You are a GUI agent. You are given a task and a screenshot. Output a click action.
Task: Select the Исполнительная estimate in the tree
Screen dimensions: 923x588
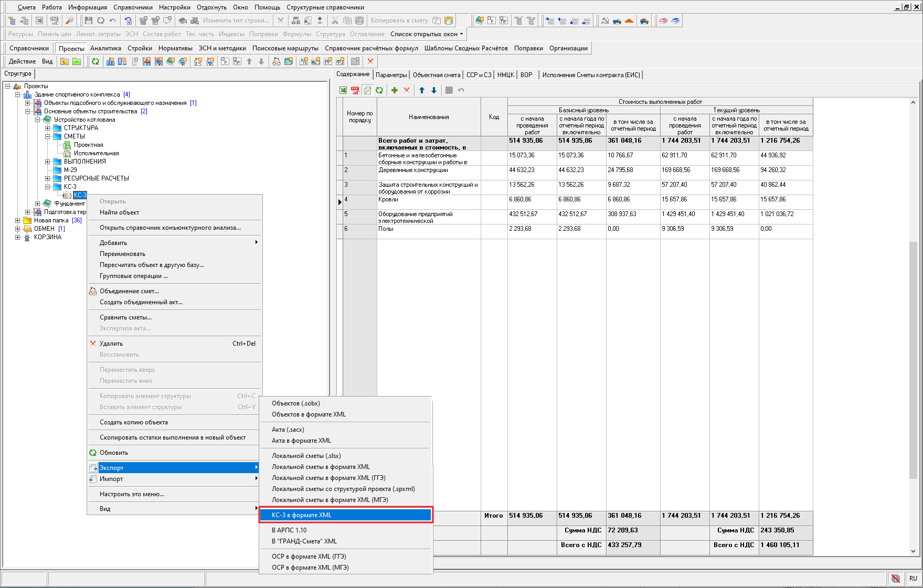pyautogui.click(x=96, y=153)
